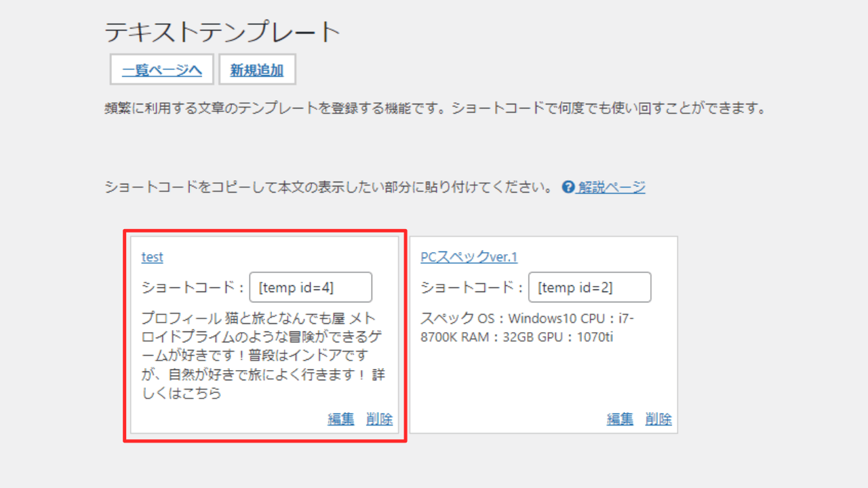Click the スペック OS：Windows10 description text
Image resolution: width=868 pixels, height=488 pixels.
(528, 327)
